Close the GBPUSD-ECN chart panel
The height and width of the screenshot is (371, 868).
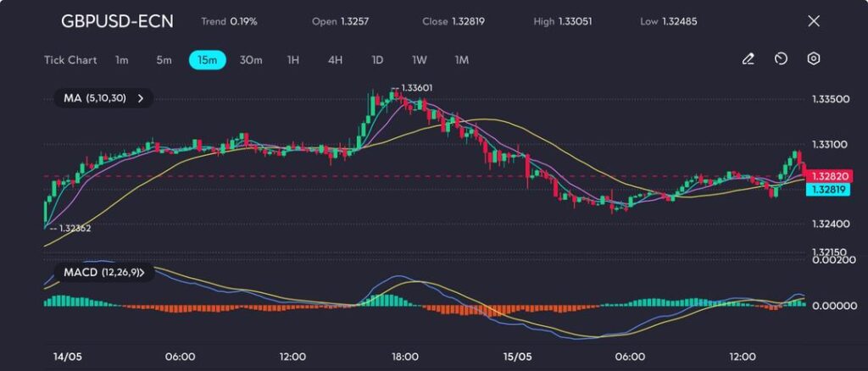click(x=814, y=21)
